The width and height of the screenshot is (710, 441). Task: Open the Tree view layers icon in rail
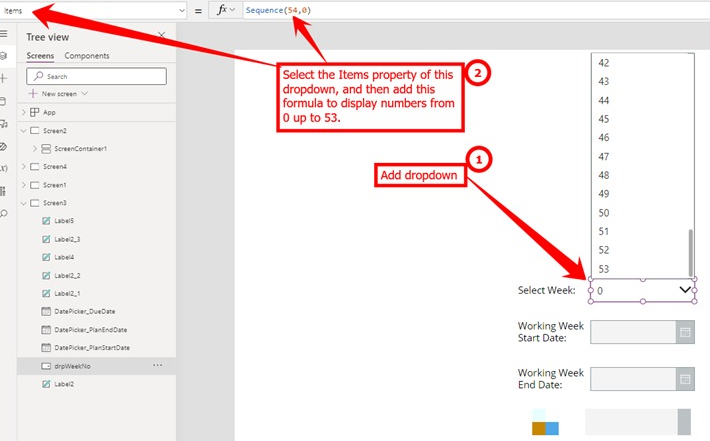tap(4, 56)
